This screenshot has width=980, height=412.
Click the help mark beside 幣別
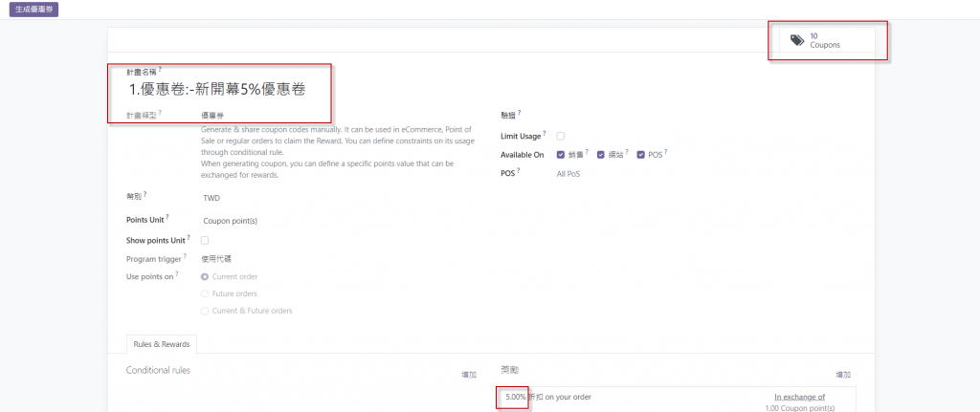tap(145, 194)
